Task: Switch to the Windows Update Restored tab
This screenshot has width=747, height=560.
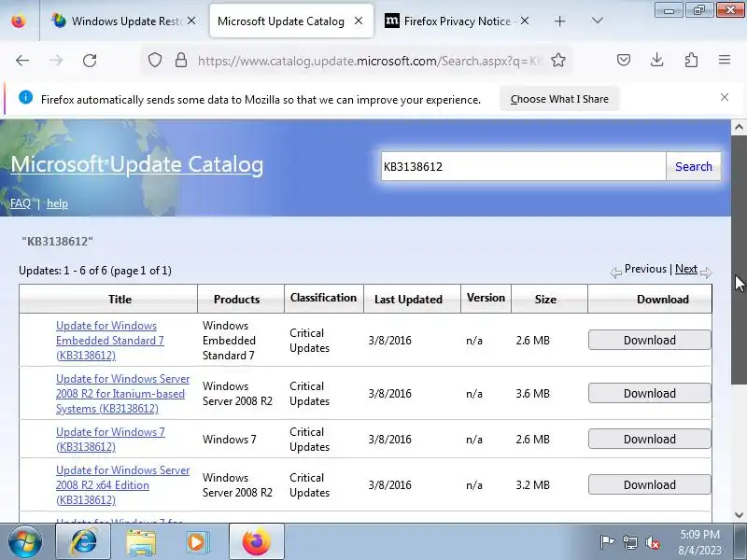Action: coord(124,21)
